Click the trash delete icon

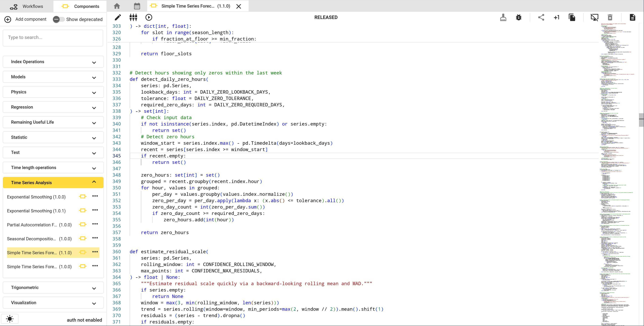click(x=610, y=17)
